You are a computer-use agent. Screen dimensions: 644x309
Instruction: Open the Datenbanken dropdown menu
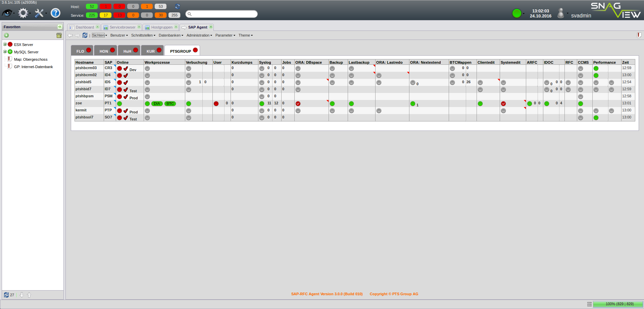tap(171, 35)
